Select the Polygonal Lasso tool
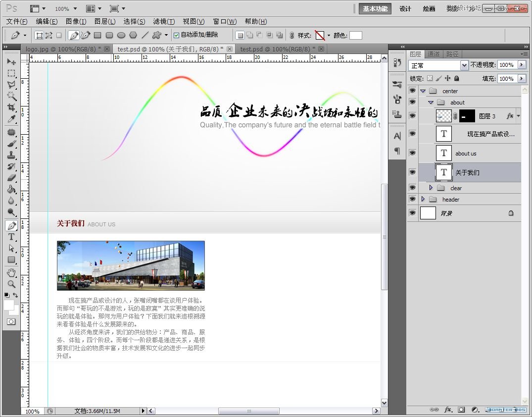Screen dimensions: 532x417 [x=11, y=85]
